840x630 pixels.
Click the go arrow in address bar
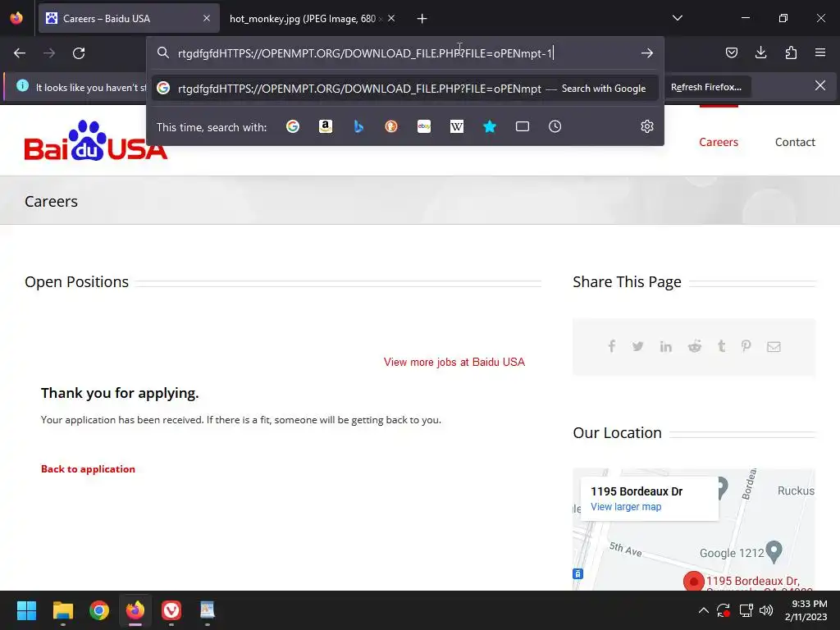[646, 53]
